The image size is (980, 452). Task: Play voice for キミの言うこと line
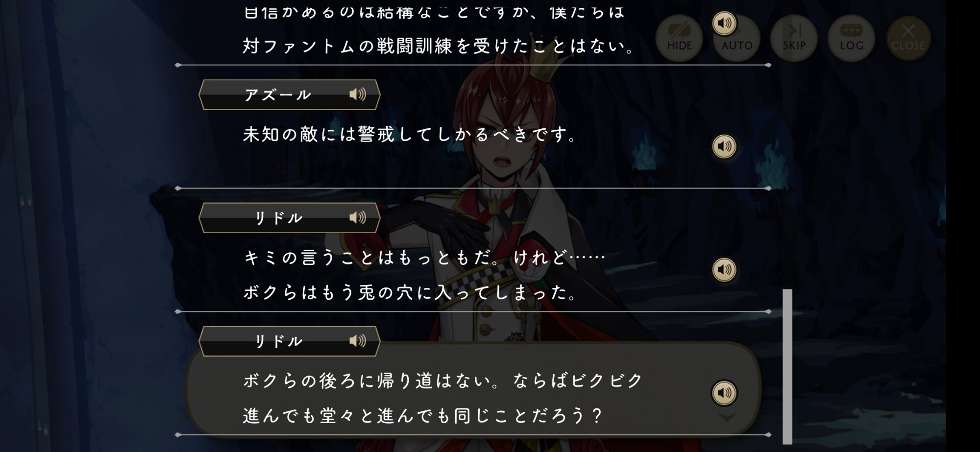(724, 269)
